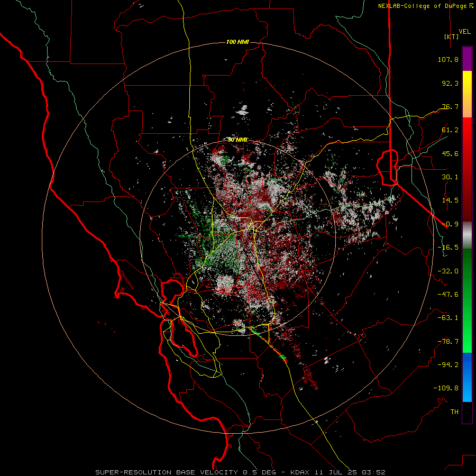Image resolution: width=476 pixels, height=476 pixels.
Task: Click the [KT] units label
Action: (452, 36)
